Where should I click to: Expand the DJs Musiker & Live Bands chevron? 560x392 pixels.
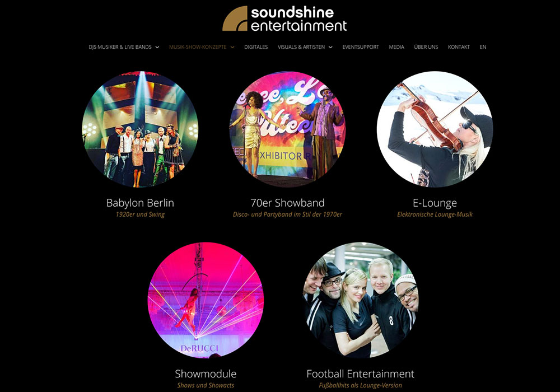pos(157,47)
